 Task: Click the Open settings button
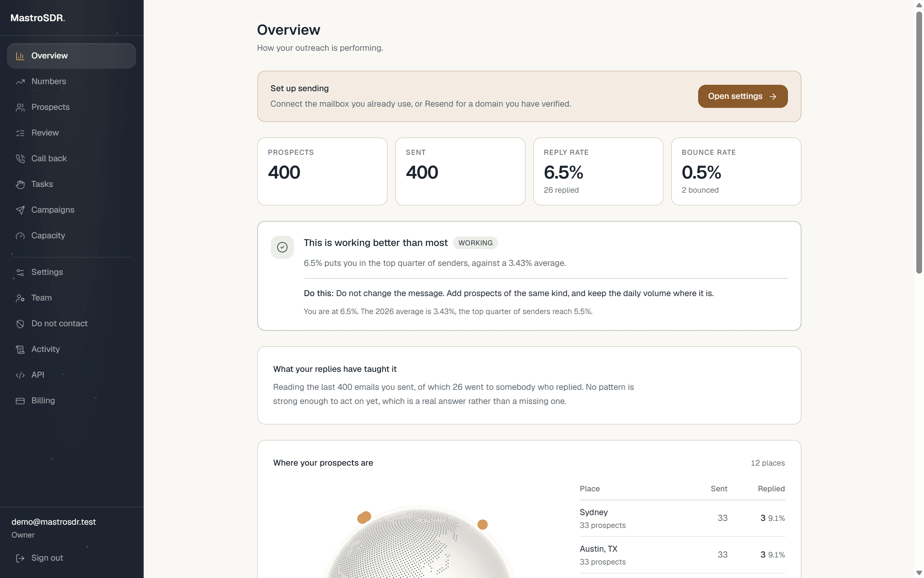(743, 96)
